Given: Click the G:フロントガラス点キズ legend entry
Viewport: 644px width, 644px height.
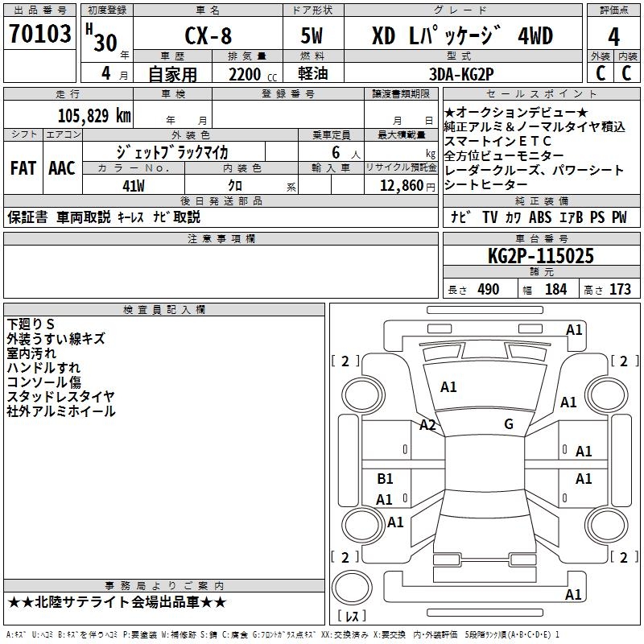Looking at the screenshot, I should [x=283, y=634].
